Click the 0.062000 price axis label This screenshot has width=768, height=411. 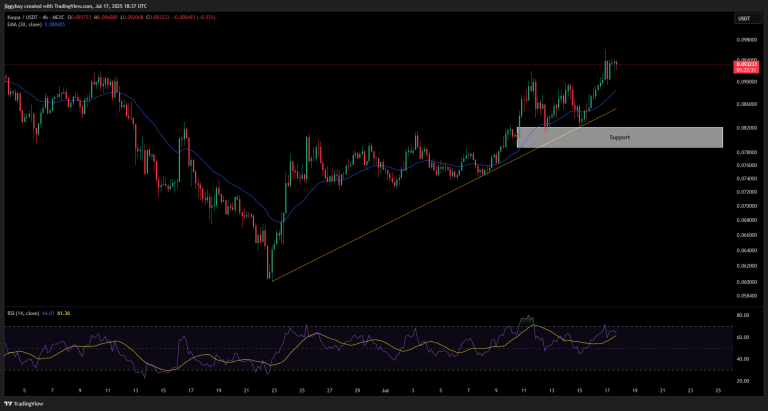point(744,265)
